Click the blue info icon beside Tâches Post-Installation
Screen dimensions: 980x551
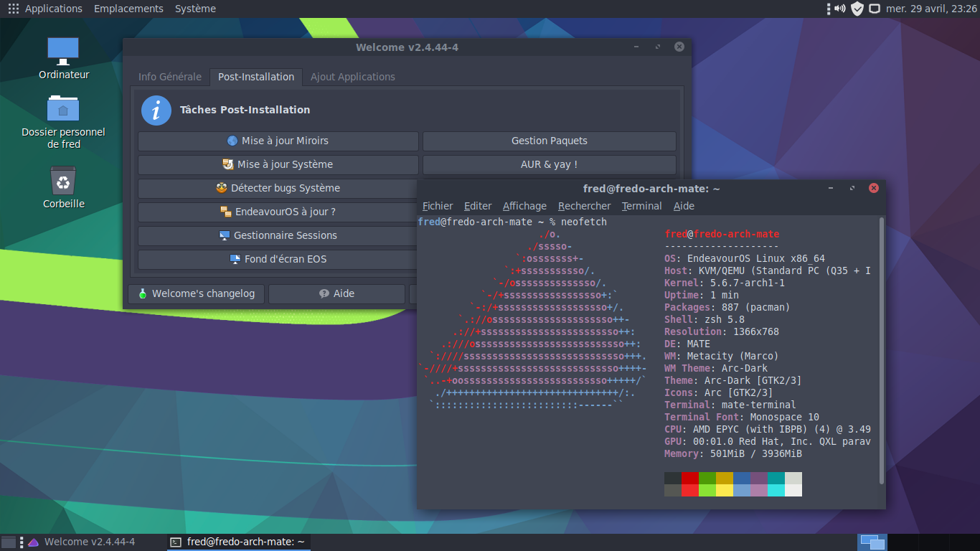click(x=156, y=110)
